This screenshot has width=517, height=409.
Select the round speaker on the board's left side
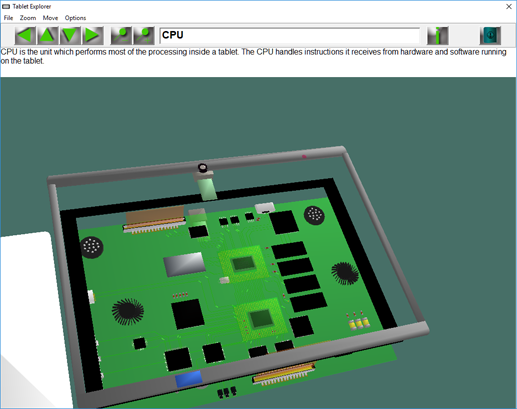[92, 247]
